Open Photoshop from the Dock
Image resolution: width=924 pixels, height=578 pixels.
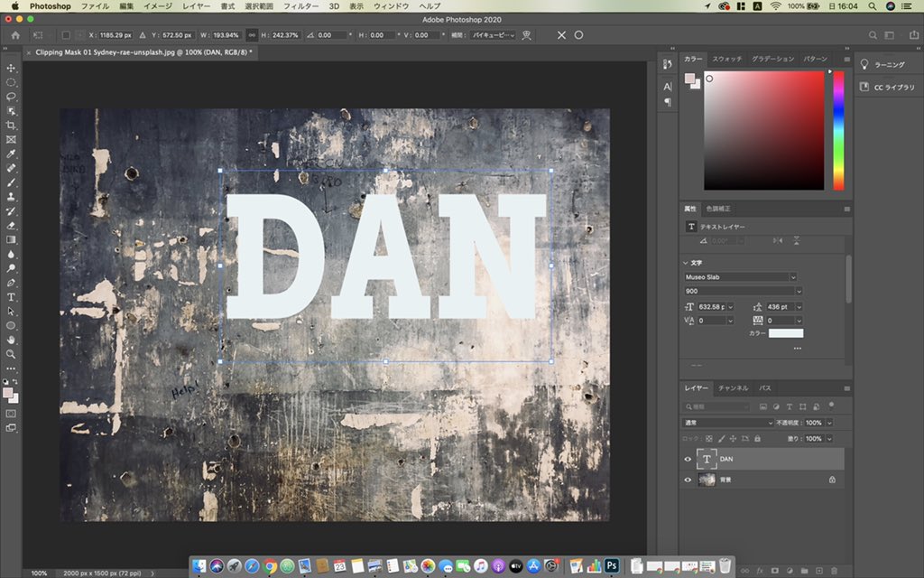coord(611,565)
